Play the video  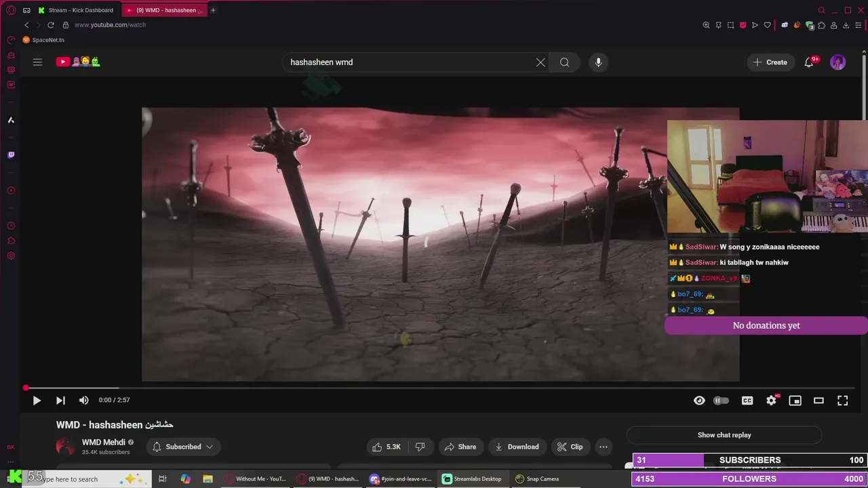(x=37, y=401)
